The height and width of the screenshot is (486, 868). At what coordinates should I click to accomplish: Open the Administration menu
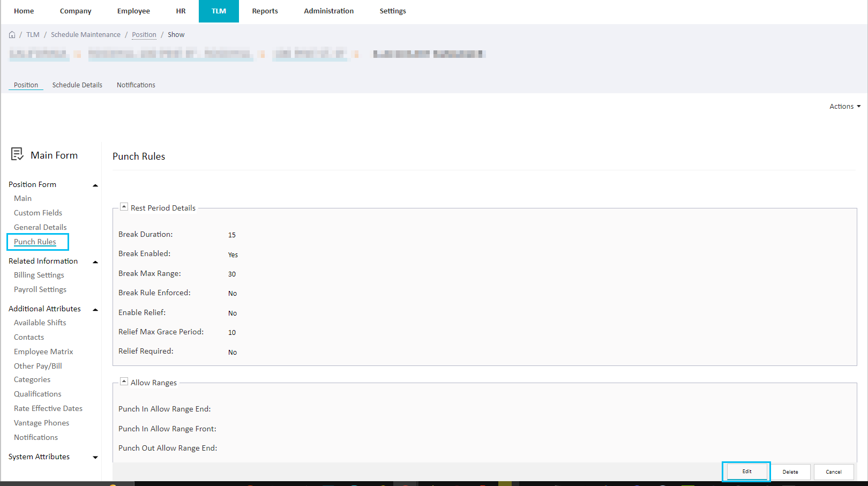point(328,11)
